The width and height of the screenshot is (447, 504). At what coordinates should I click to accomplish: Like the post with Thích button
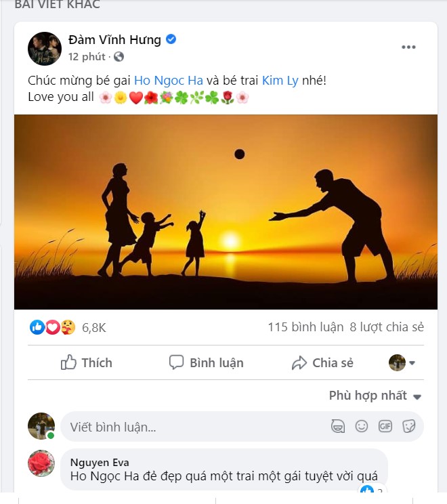click(x=87, y=363)
